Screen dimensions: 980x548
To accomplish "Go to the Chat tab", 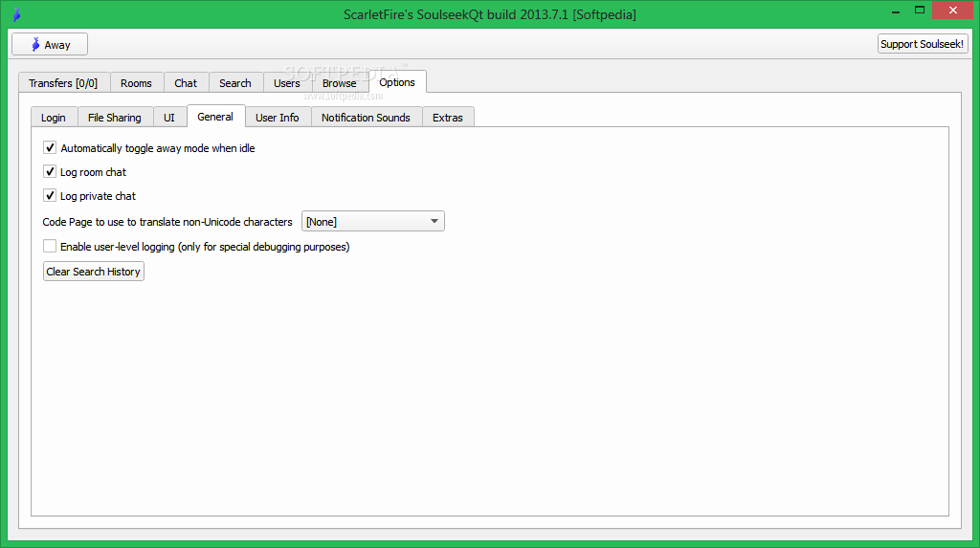I will point(186,83).
